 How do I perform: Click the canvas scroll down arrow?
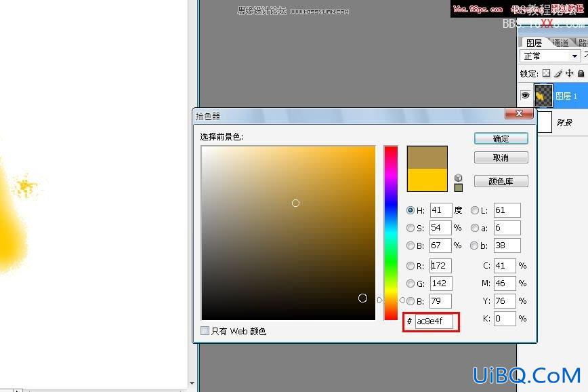192,383
